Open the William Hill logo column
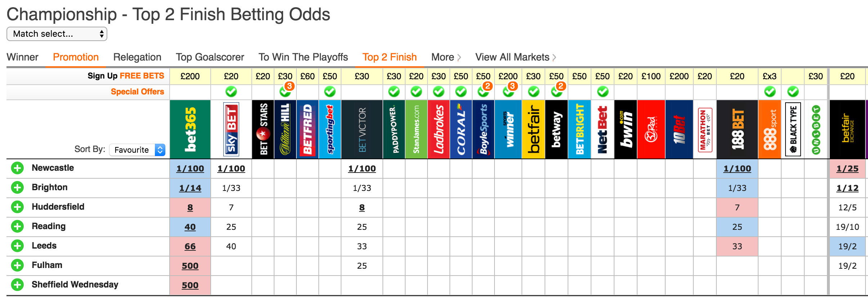The height and width of the screenshot is (299, 868). point(285,129)
